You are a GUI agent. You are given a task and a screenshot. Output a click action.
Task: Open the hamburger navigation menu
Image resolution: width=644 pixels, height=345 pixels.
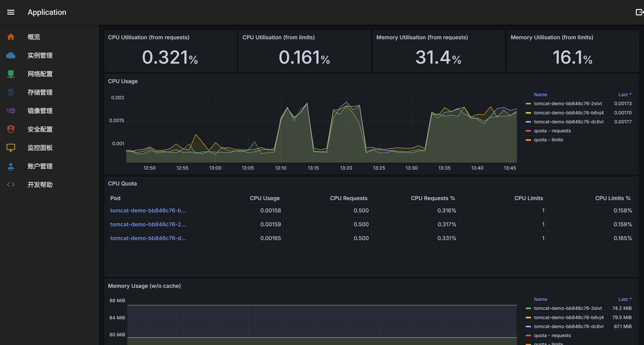[x=11, y=12]
